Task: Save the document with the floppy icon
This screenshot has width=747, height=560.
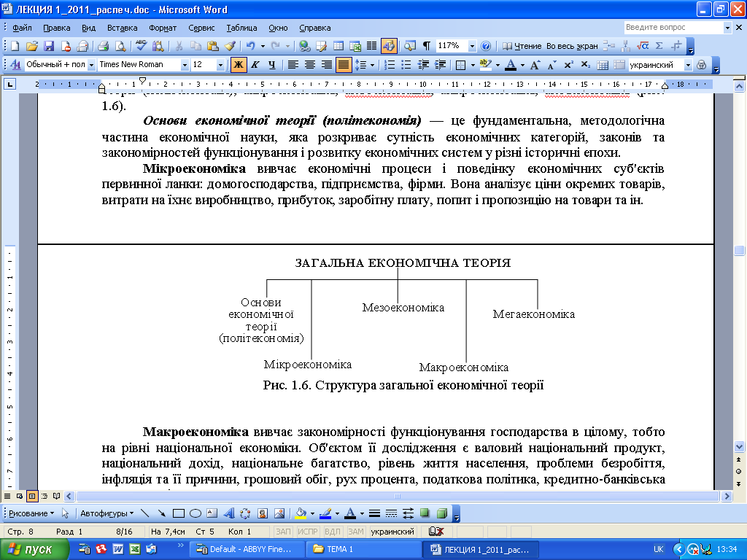Action: 49,46
